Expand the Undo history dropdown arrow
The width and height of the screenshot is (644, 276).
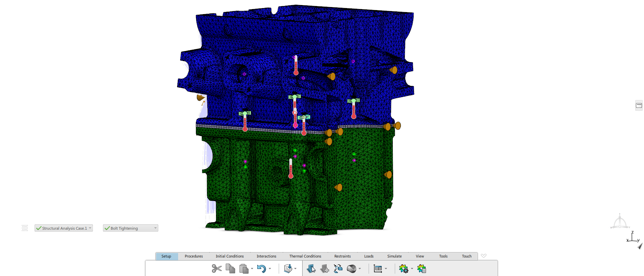[270, 269]
